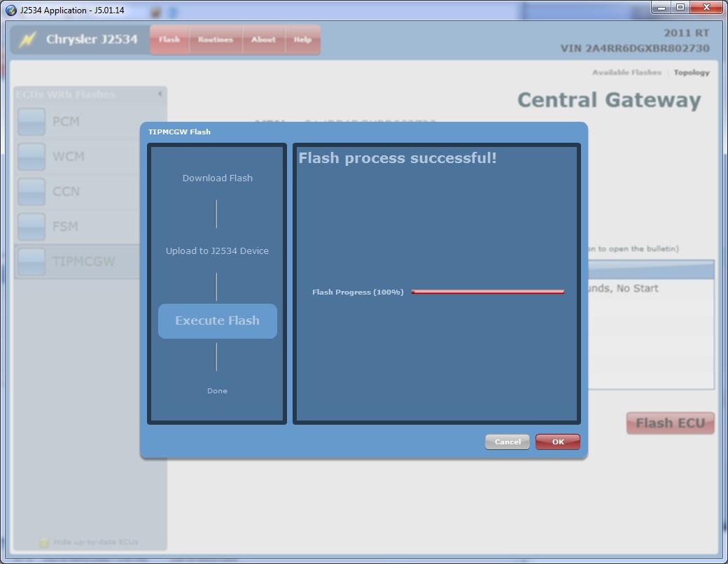The image size is (728, 564).
Task: Open the Help menu
Action: point(302,40)
